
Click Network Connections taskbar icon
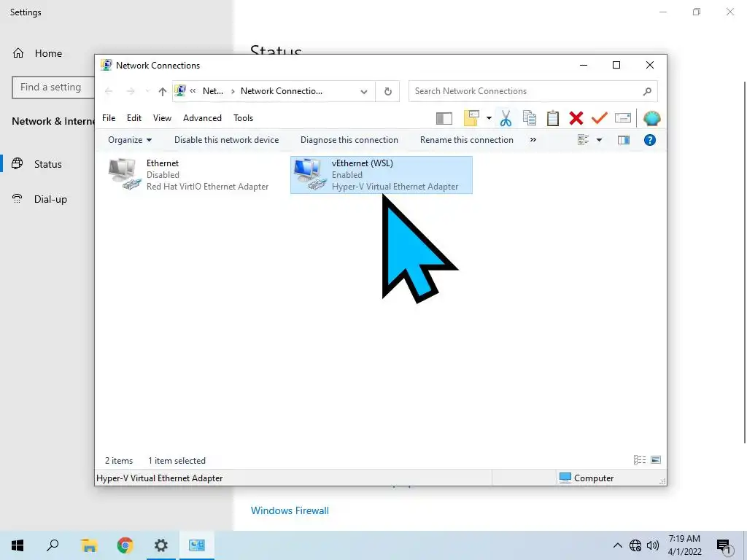[197, 545]
